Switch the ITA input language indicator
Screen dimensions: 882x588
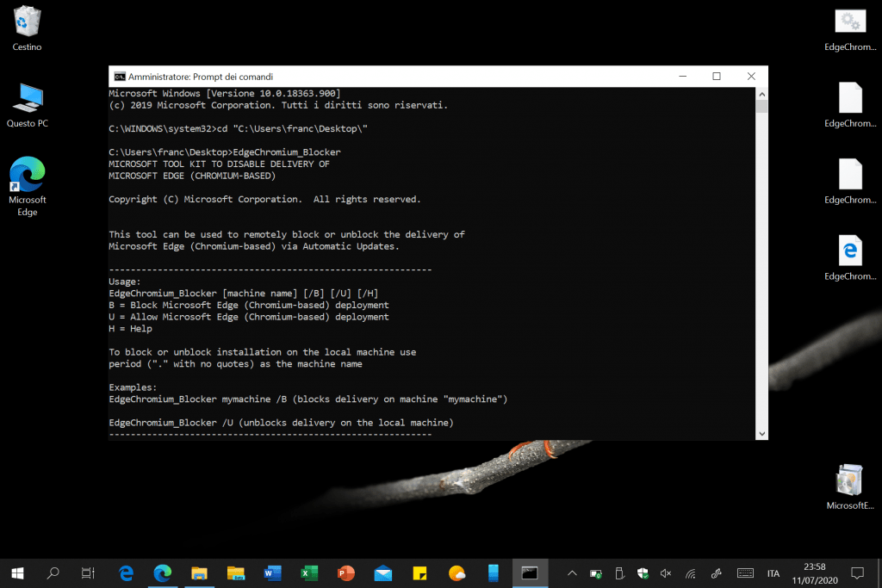click(773, 573)
